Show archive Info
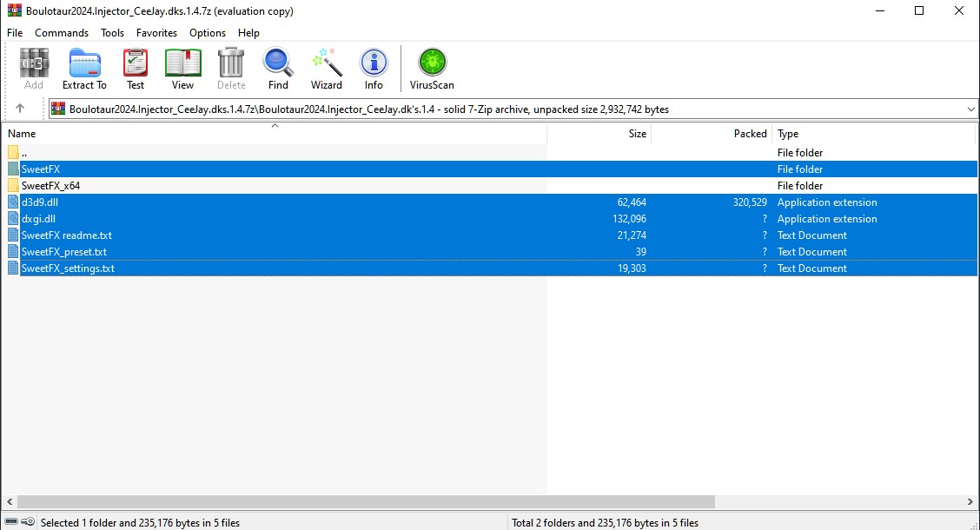This screenshot has height=530, width=980. pos(374,63)
